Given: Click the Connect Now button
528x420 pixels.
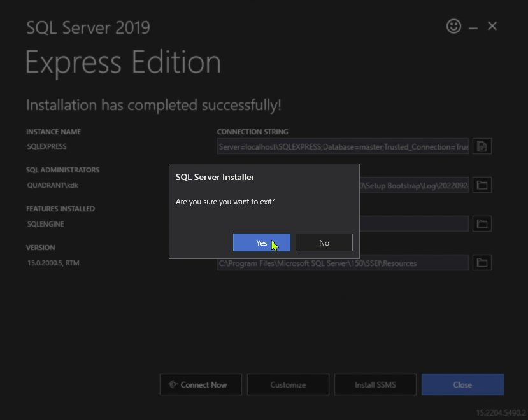Looking at the screenshot, I should [201, 384].
